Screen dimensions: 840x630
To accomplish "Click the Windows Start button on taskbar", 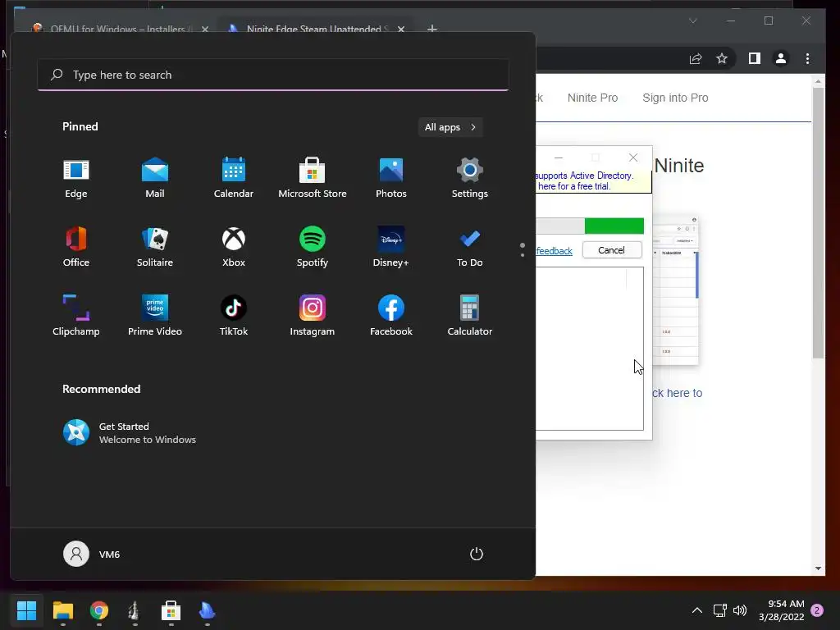I will tap(26, 610).
